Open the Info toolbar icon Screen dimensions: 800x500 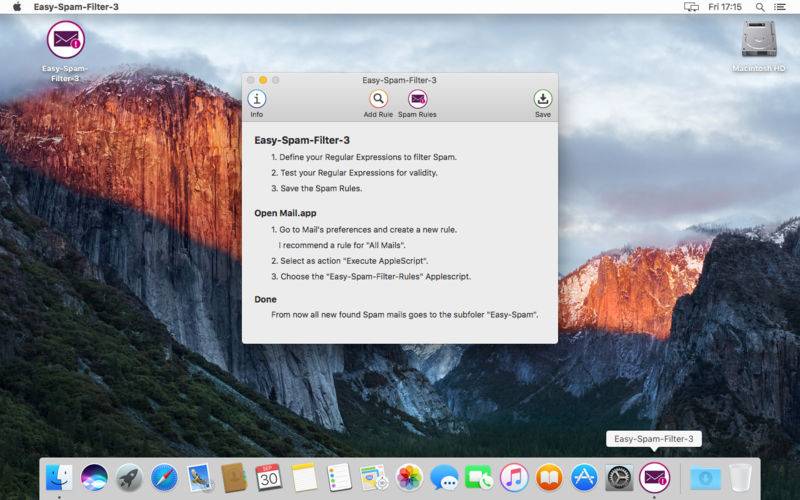coord(257,99)
